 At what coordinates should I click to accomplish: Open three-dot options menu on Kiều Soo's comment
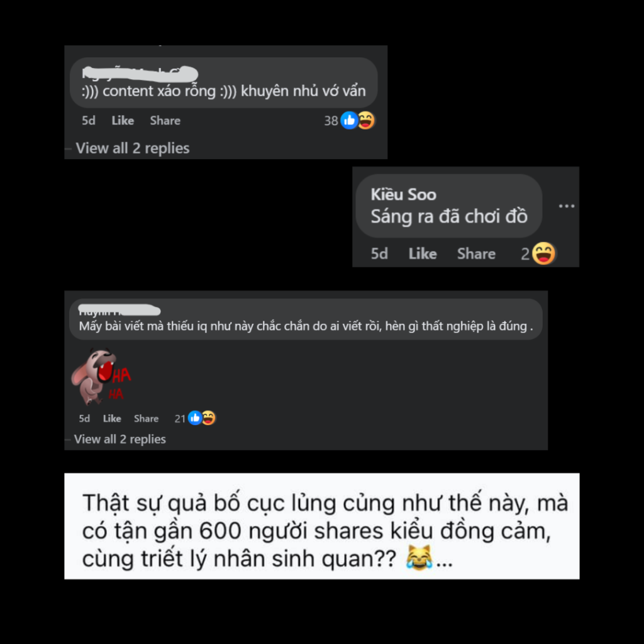tap(567, 206)
